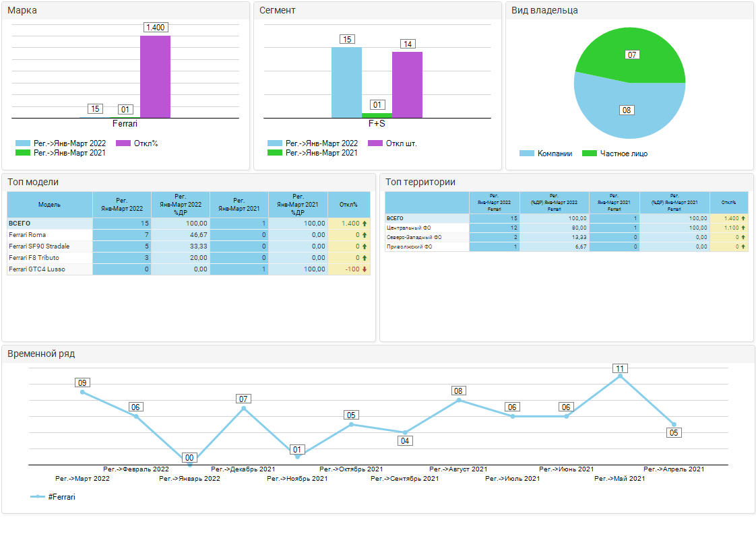Screen dimensions: 756x534
Task: Click the Временной ряд panel title
Action: click(x=41, y=354)
